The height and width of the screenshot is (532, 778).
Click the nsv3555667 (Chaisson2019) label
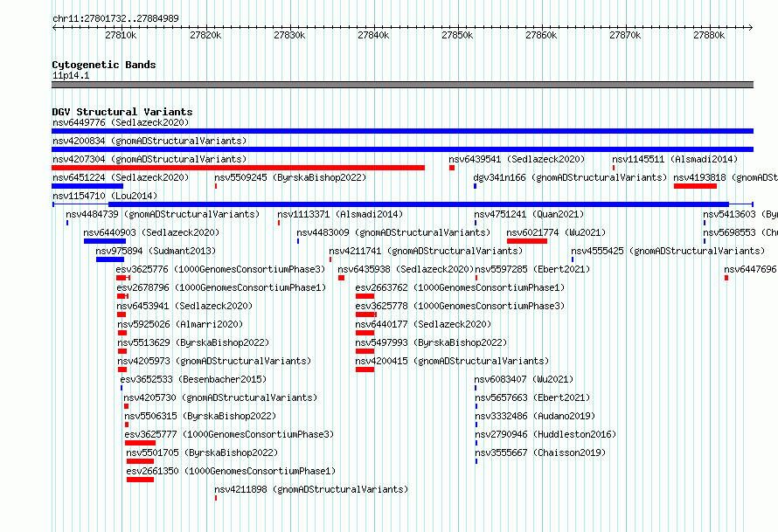click(x=540, y=453)
